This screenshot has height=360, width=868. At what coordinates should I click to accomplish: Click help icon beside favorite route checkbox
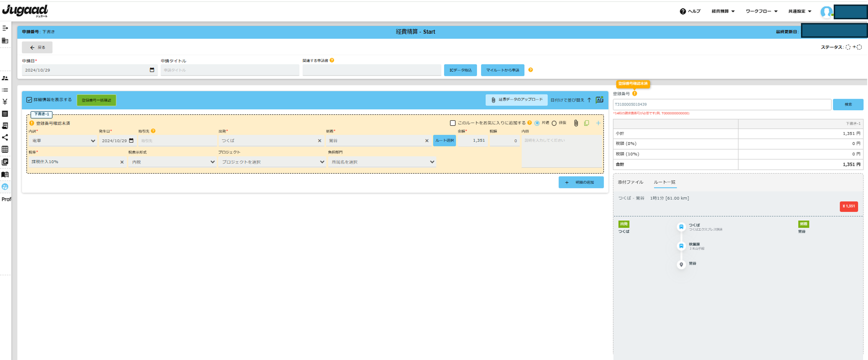coord(529,123)
